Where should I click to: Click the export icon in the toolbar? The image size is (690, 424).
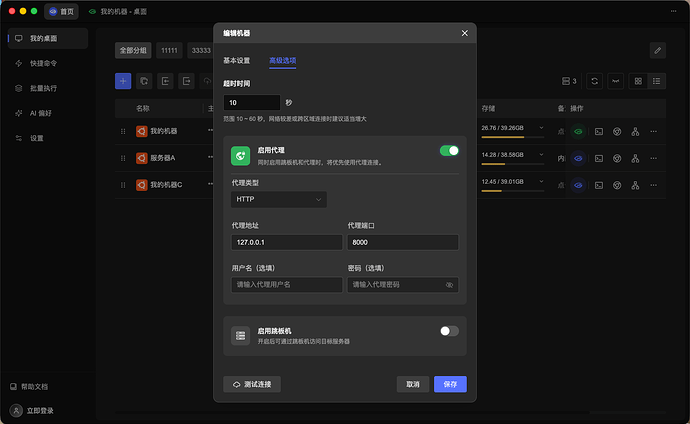pos(186,81)
